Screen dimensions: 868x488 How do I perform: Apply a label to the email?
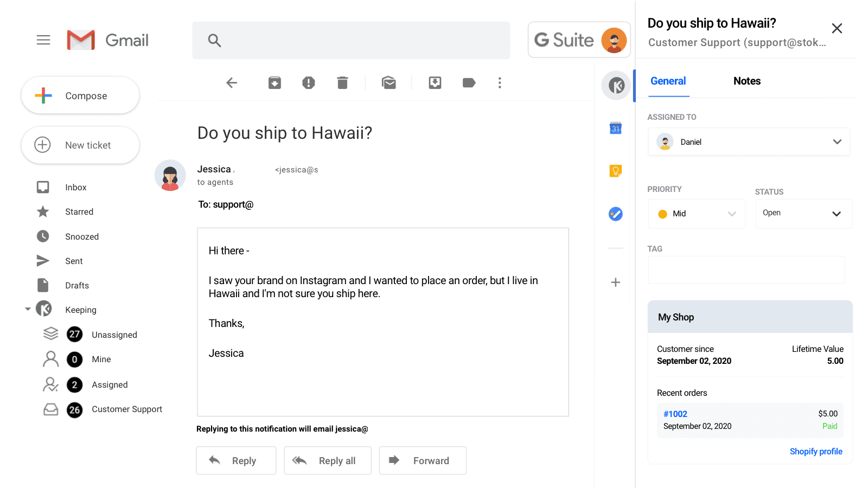(x=469, y=82)
